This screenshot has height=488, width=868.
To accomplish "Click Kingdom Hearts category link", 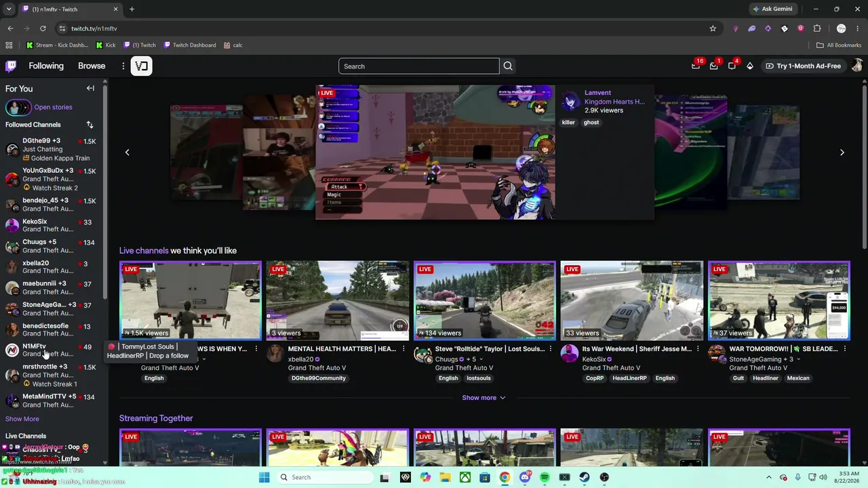I will point(614,102).
